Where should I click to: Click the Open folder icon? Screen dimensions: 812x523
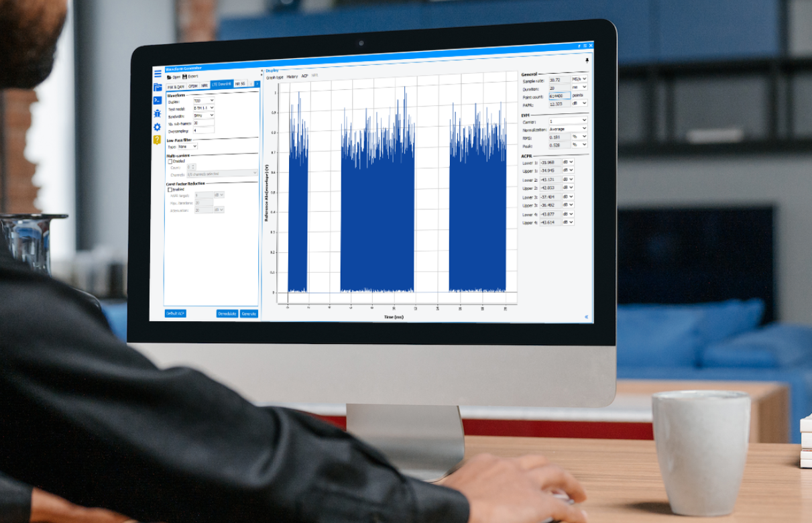169,77
